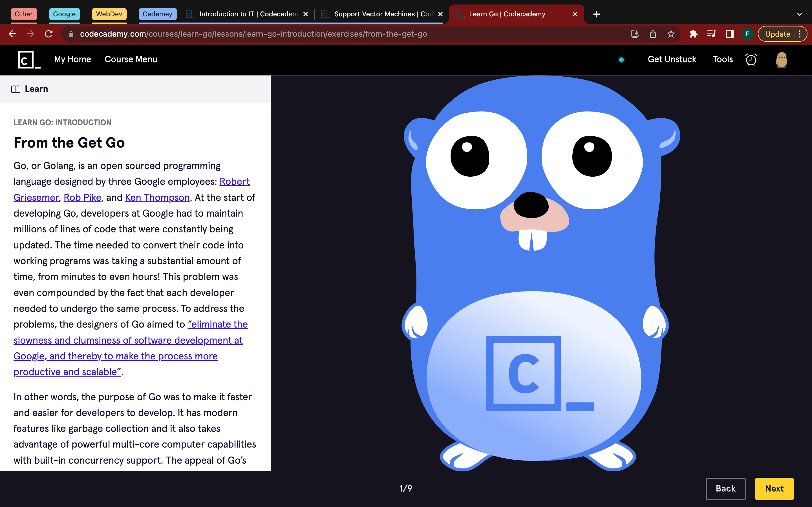Collapse the WebDev tab group
The width and height of the screenshot is (812, 507).
point(109,14)
